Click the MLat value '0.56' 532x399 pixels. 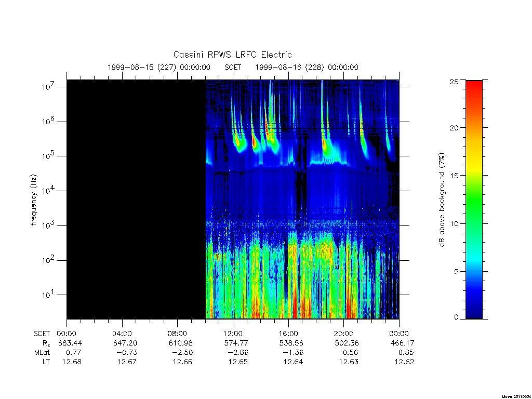pyautogui.click(x=350, y=353)
